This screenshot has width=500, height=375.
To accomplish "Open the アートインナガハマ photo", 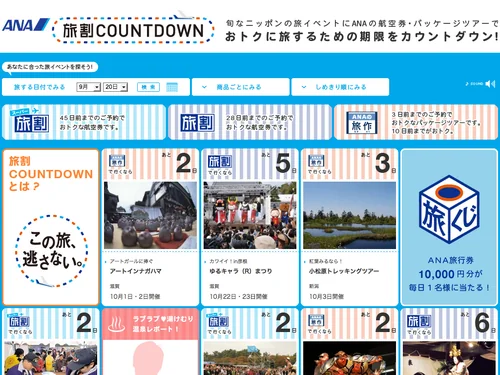I will coord(150,215).
